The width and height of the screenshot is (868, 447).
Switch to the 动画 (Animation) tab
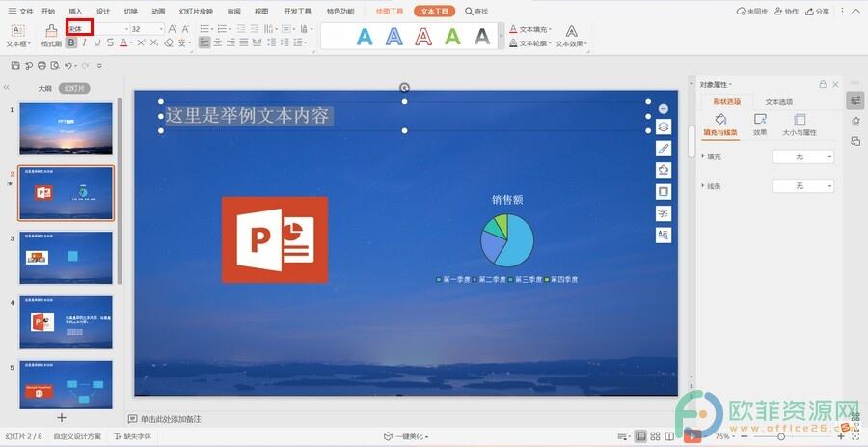158,11
